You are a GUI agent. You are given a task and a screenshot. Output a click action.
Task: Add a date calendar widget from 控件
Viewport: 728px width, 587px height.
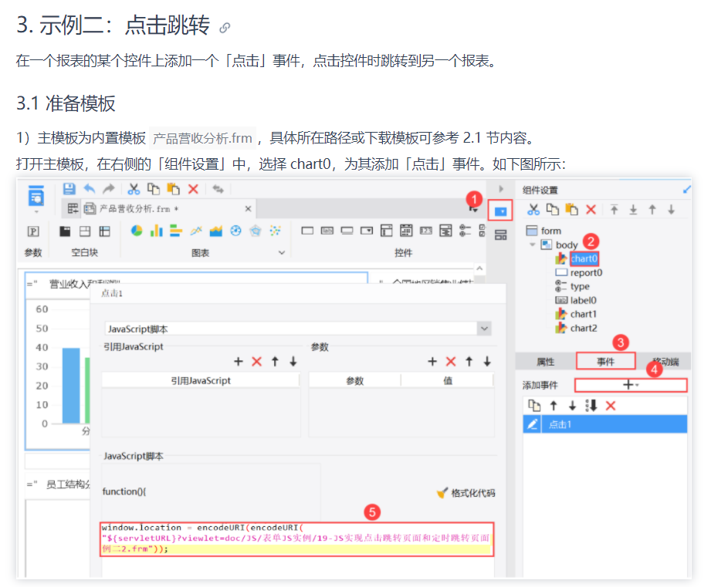pyautogui.click(x=406, y=231)
